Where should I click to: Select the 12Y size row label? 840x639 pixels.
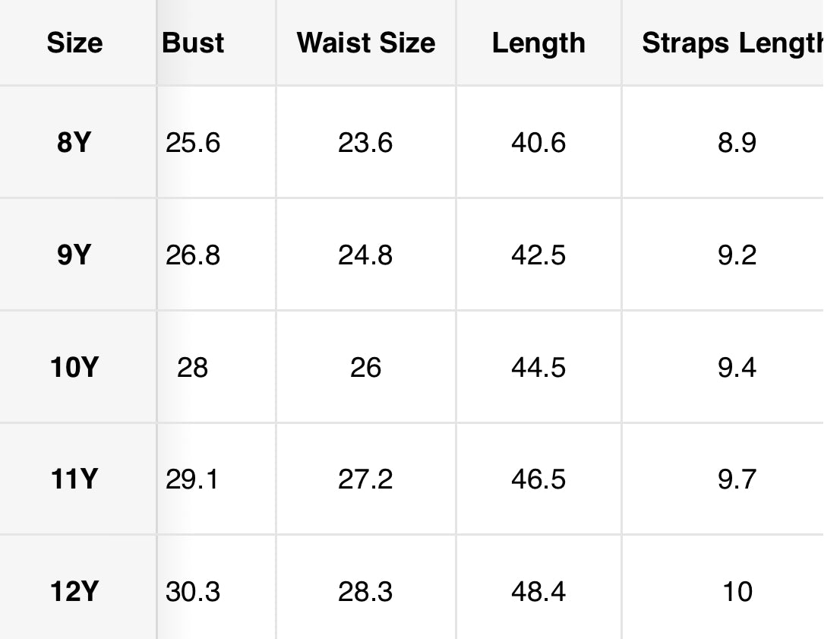[74, 592]
